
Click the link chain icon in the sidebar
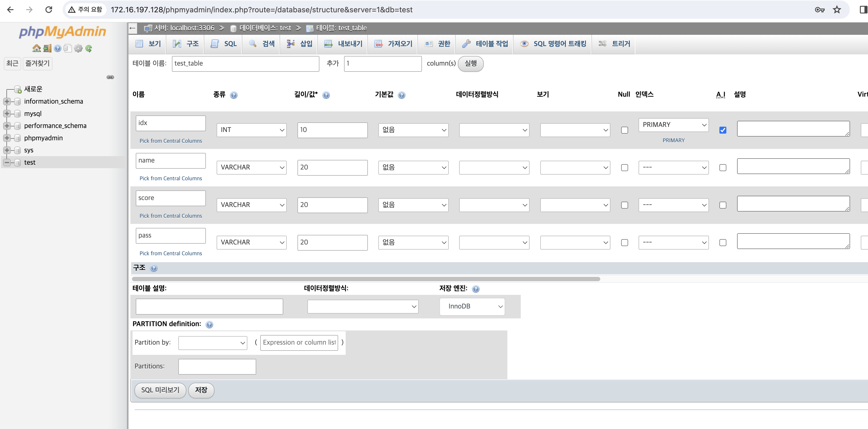coord(110,77)
